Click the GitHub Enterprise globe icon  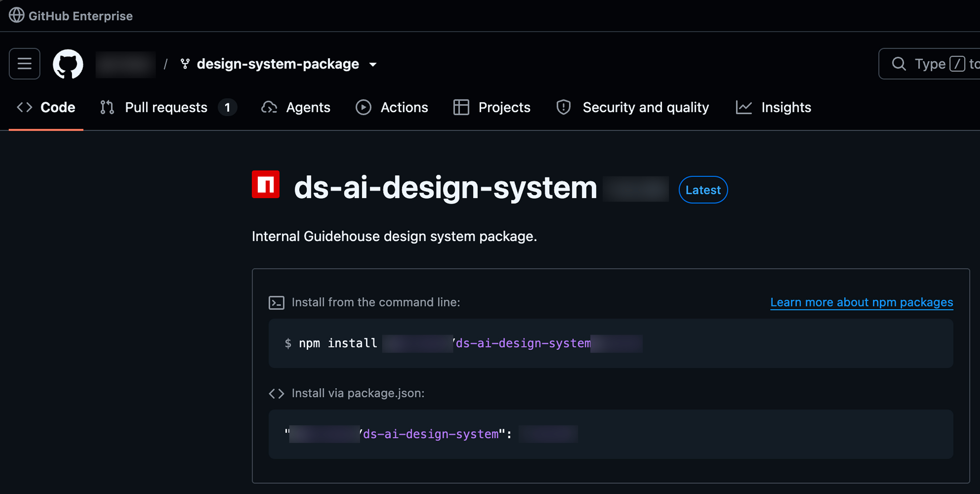(x=16, y=16)
